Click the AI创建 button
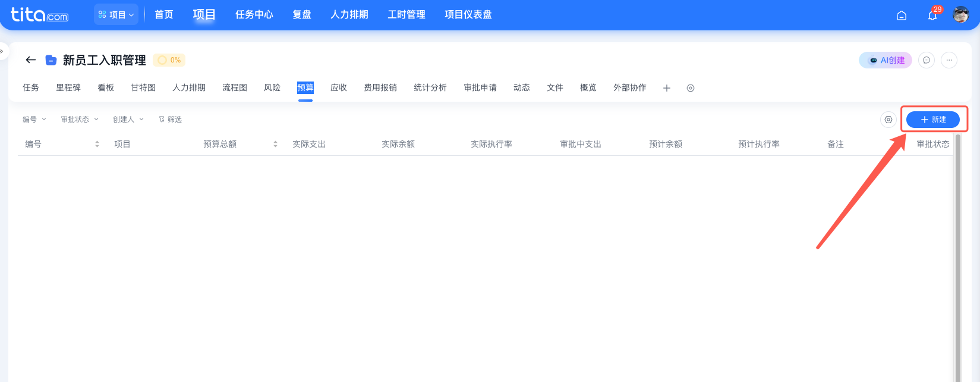 (x=886, y=60)
